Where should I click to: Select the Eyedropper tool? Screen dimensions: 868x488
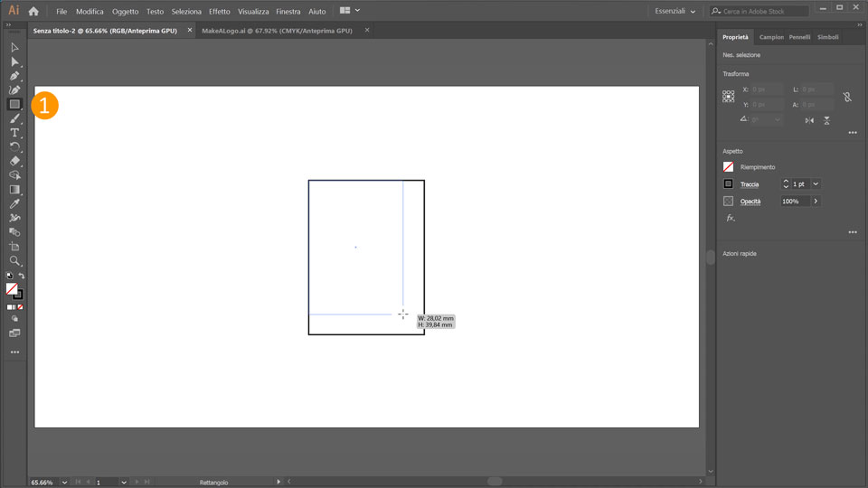tap(14, 203)
